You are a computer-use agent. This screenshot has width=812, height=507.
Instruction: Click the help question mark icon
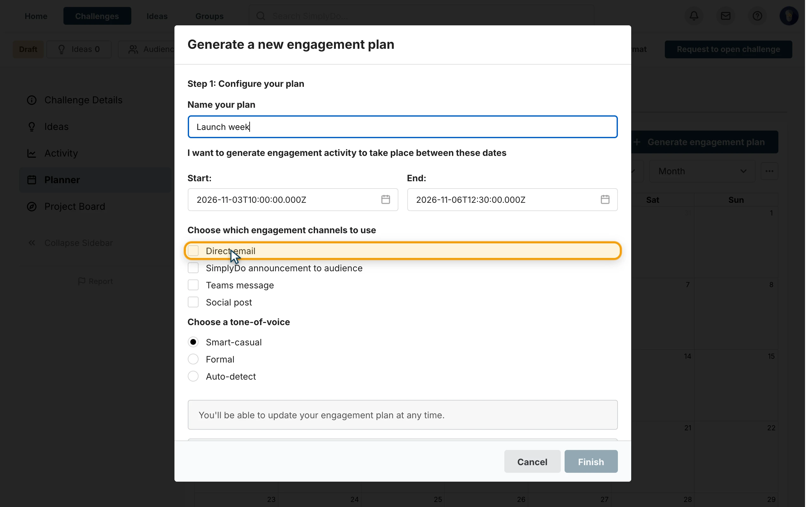[757, 16]
